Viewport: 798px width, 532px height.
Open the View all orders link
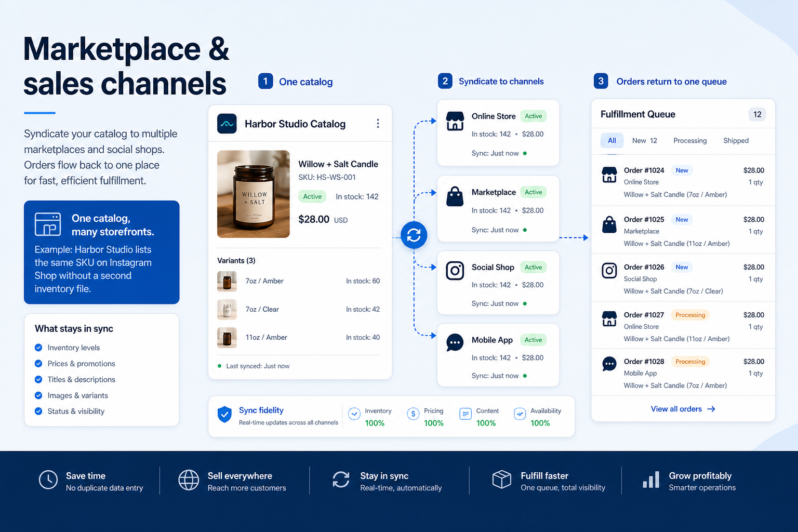click(683, 409)
